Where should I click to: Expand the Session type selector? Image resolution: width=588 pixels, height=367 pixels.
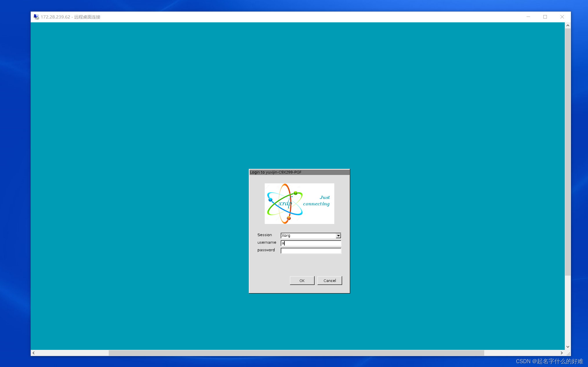[x=337, y=236]
